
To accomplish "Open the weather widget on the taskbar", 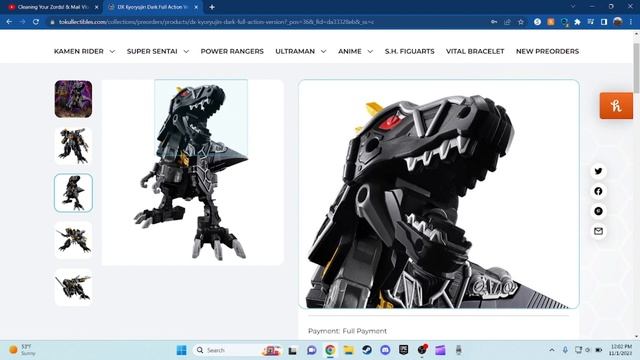I will [x=22, y=350].
